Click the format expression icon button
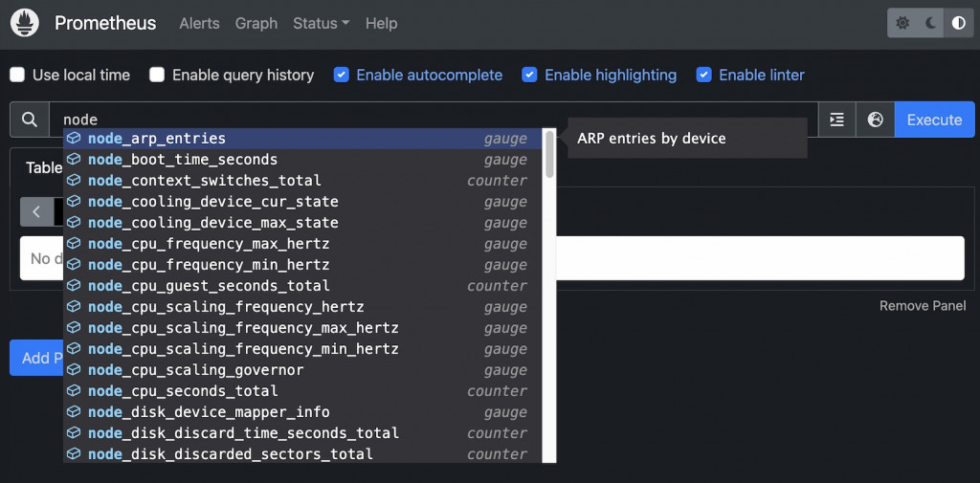Screen dimensions: 980x483 coord(837,120)
